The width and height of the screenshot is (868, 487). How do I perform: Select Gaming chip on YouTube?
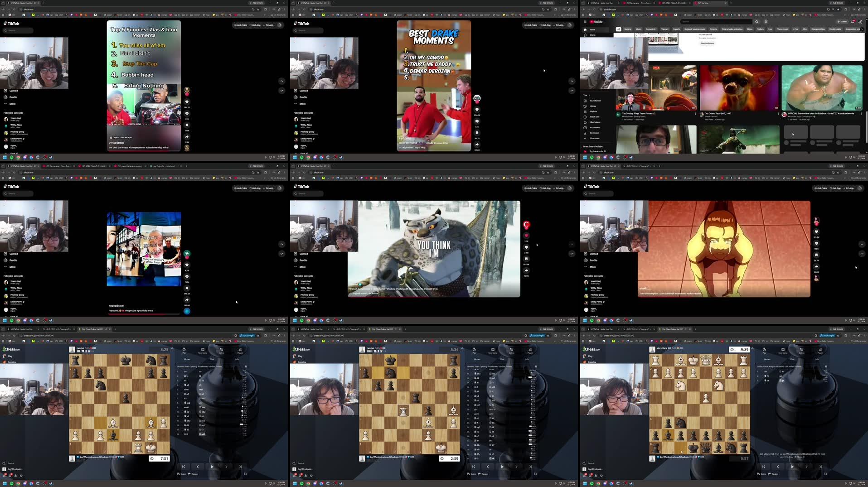point(628,29)
